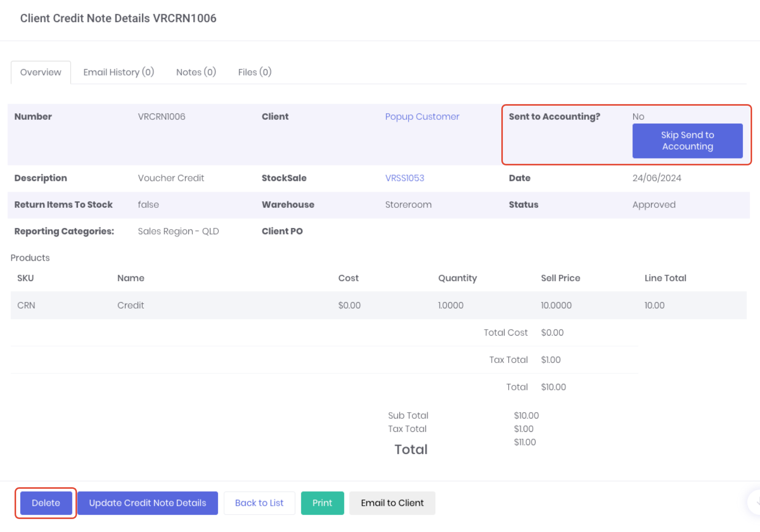
Task: Switch to the Files (0) tab
Action: [x=254, y=72]
